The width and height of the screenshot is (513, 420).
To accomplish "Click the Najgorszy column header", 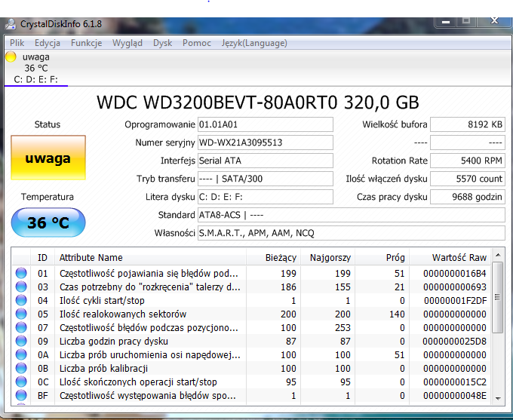I will click(x=327, y=258).
